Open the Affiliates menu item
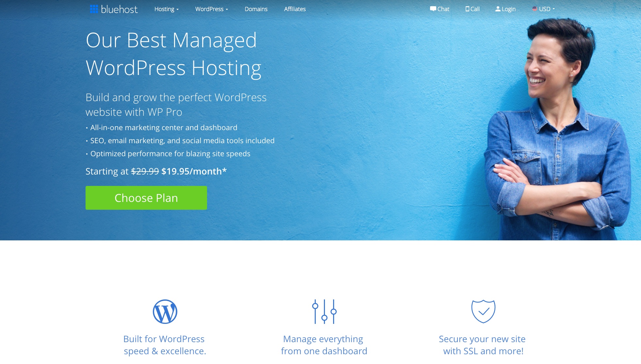The width and height of the screenshot is (641, 364). [x=295, y=9]
